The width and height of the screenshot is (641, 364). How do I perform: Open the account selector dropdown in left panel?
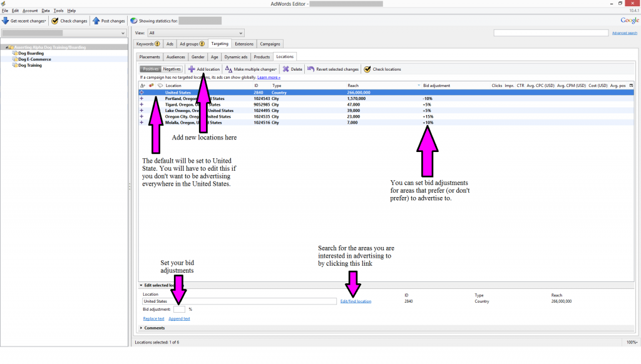click(64, 33)
